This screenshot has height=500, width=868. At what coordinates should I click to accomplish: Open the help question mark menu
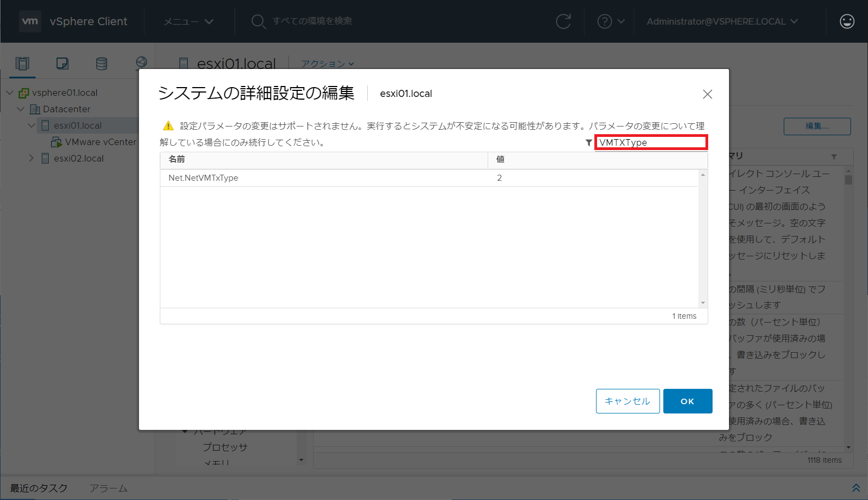tap(604, 21)
